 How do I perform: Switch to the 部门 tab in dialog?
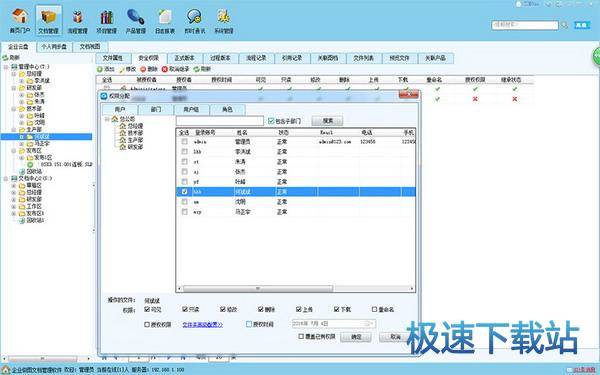[x=156, y=109]
